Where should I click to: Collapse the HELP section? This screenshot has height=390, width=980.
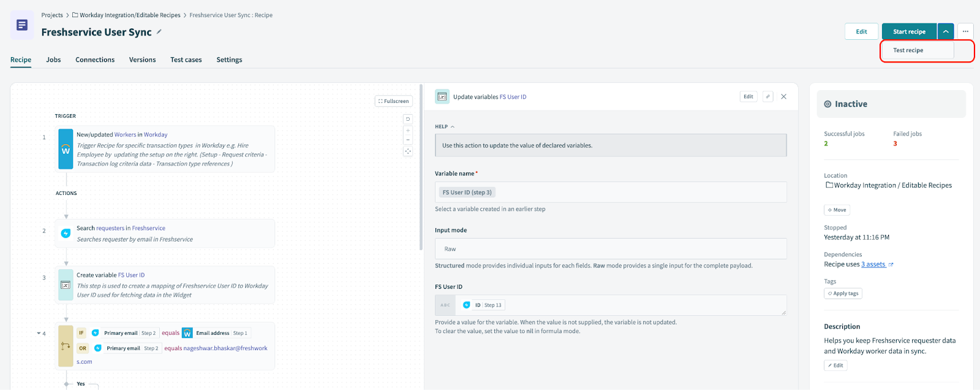[x=445, y=126]
